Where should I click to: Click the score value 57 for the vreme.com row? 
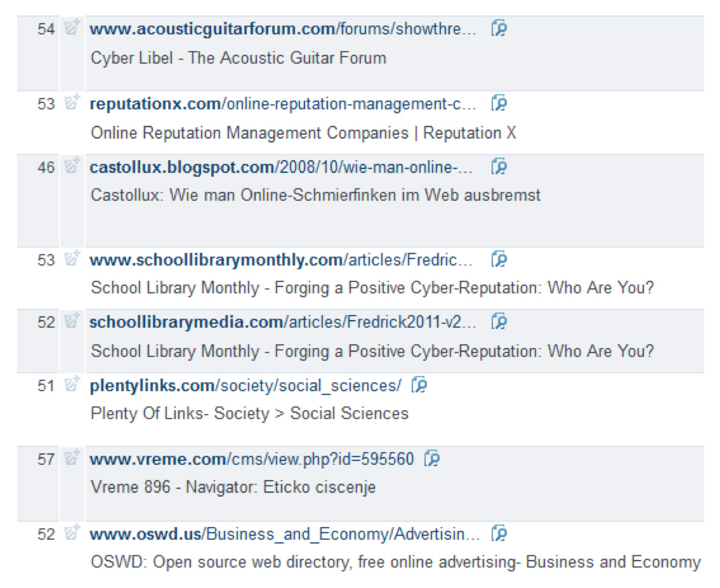[46, 458]
